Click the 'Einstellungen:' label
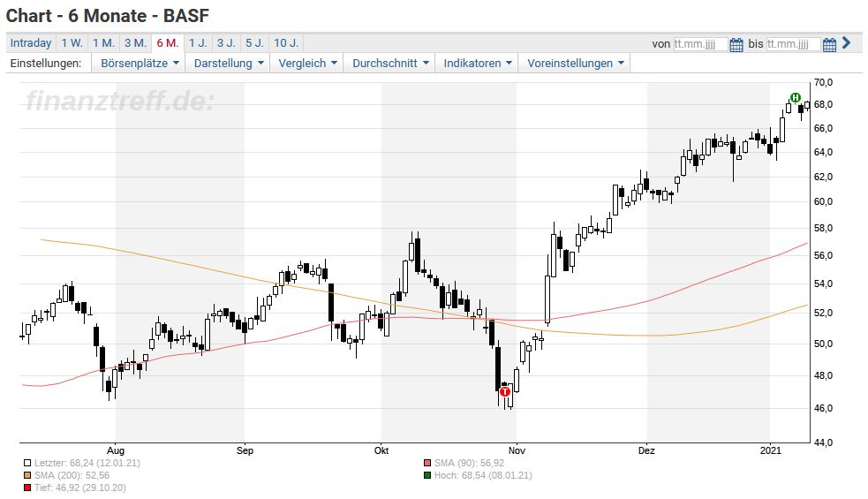This screenshot has height=499, width=868. [45, 63]
